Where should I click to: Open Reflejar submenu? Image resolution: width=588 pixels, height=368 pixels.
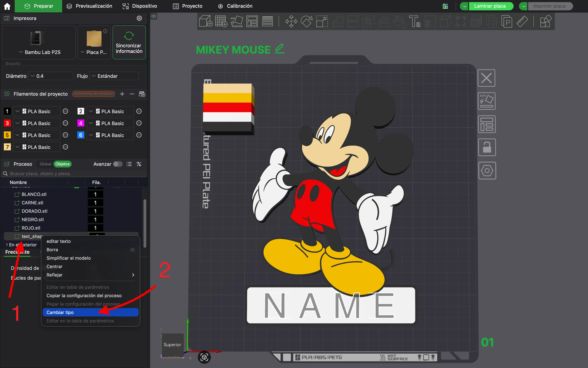click(90, 275)
